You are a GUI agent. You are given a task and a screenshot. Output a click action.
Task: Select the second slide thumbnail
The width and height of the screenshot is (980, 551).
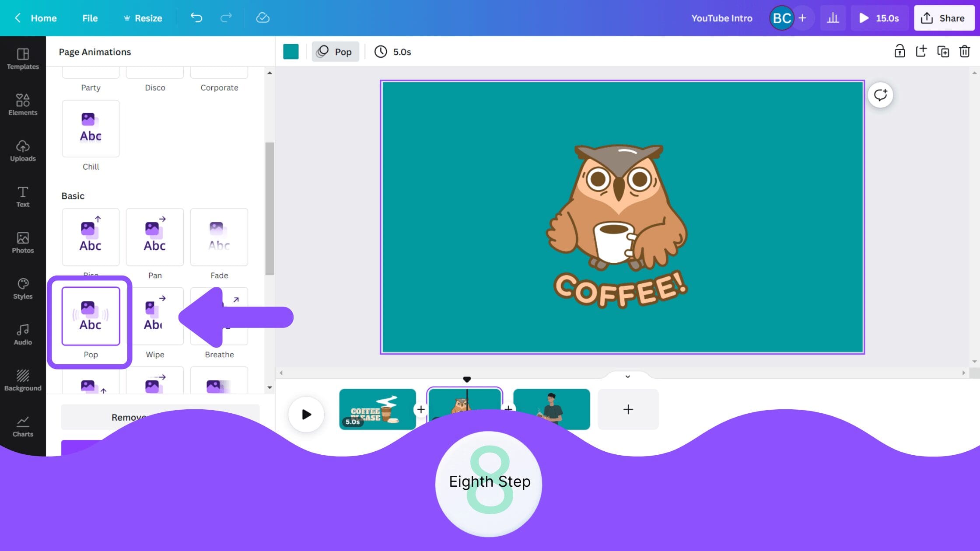coord(465,409)
